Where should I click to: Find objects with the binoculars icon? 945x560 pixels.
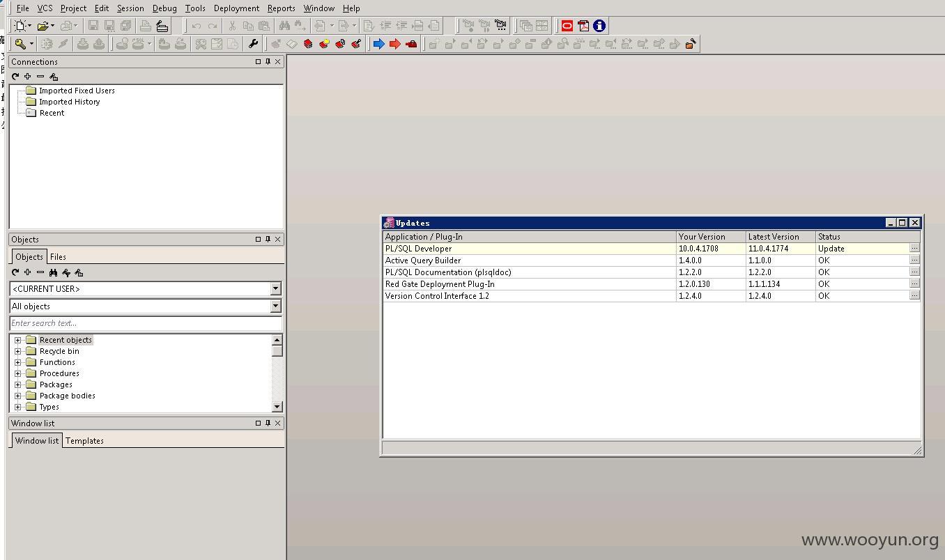(53, 272)
